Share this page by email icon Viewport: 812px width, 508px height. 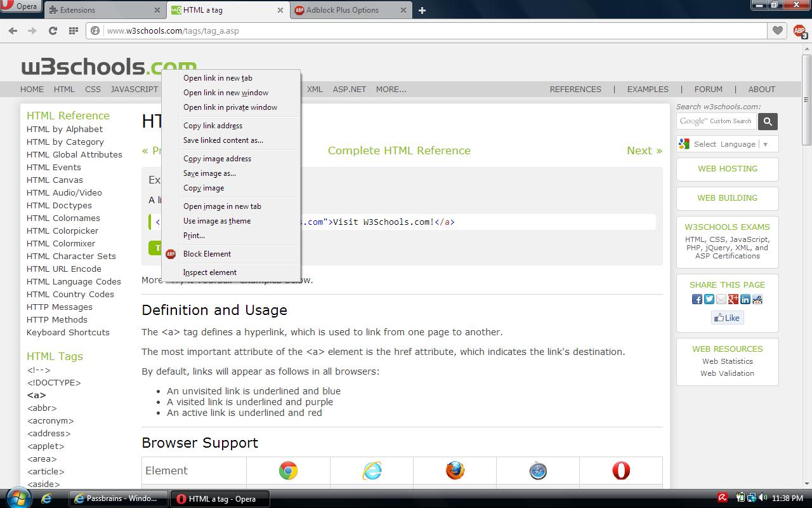click(x=721, y=299)
